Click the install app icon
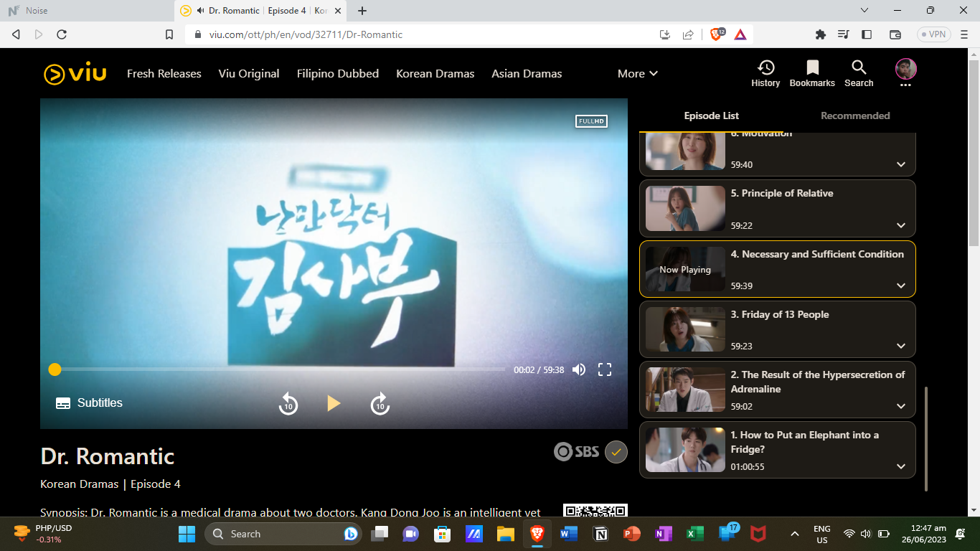Screen dimensions: 980x551 tap(665, 34)
